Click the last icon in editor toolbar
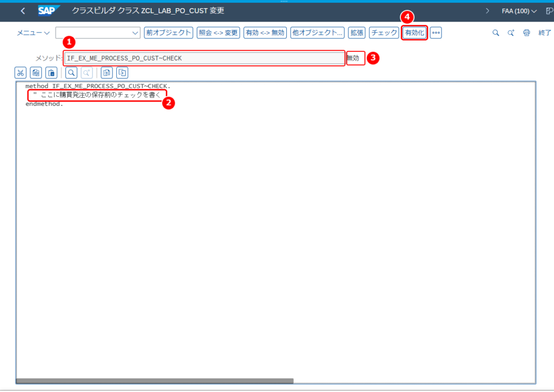The image size is (554, 392). click(122, 73)
